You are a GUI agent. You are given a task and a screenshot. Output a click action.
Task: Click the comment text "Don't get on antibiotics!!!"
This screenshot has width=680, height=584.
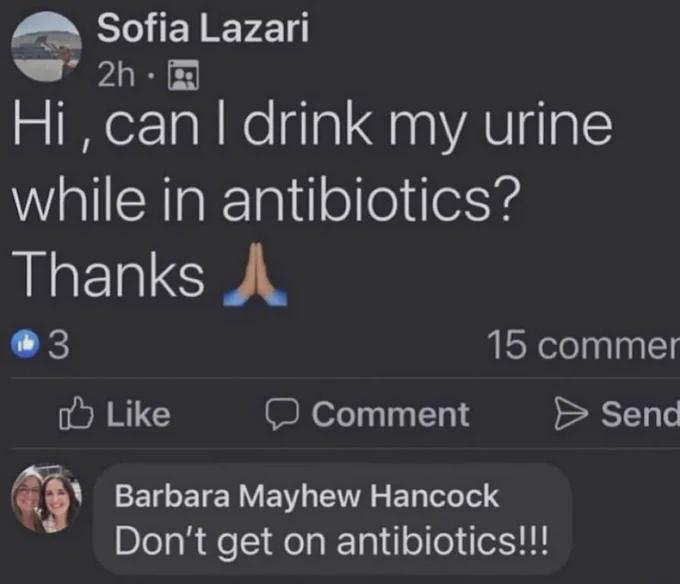(x=331, y=541)
